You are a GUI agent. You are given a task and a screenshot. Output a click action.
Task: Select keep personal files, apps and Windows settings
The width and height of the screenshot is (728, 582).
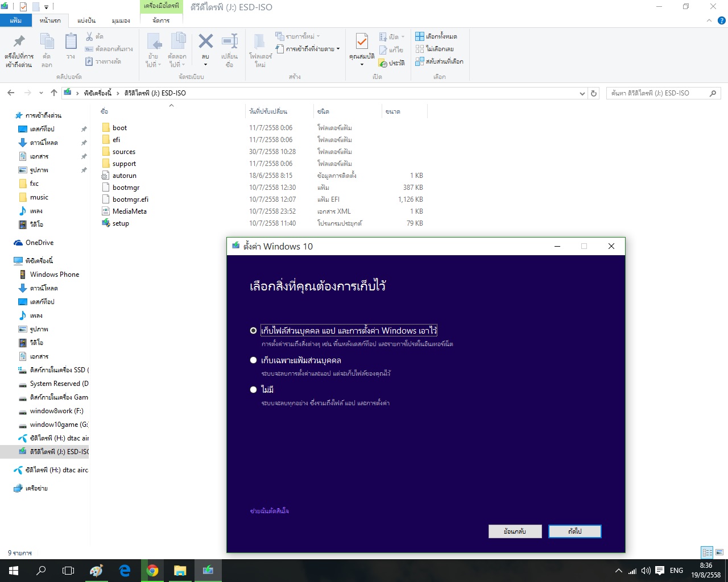(x=253, y=330)
